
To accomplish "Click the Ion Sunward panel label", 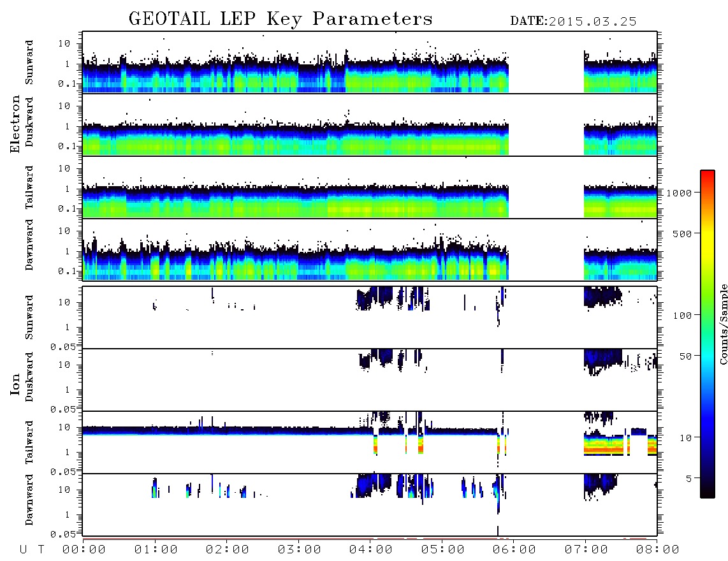I will [29, 317].
